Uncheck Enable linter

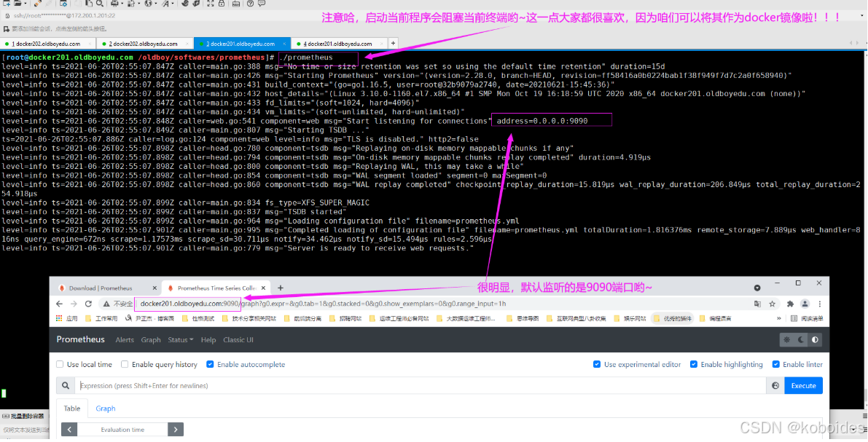pyautogui.click(x=775, y=364)
